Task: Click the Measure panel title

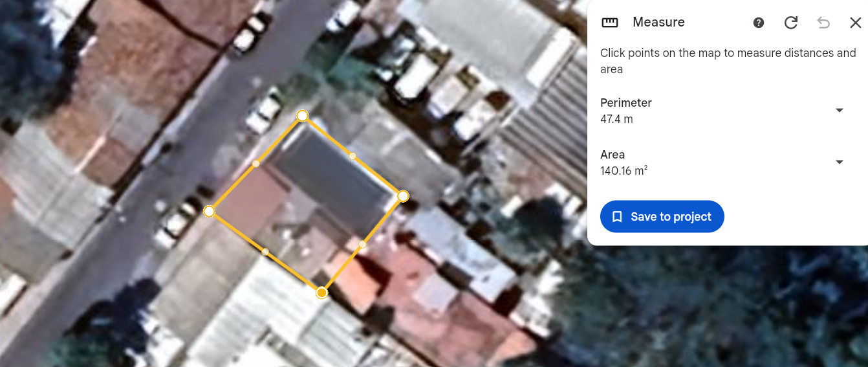Action: point(658,22)
